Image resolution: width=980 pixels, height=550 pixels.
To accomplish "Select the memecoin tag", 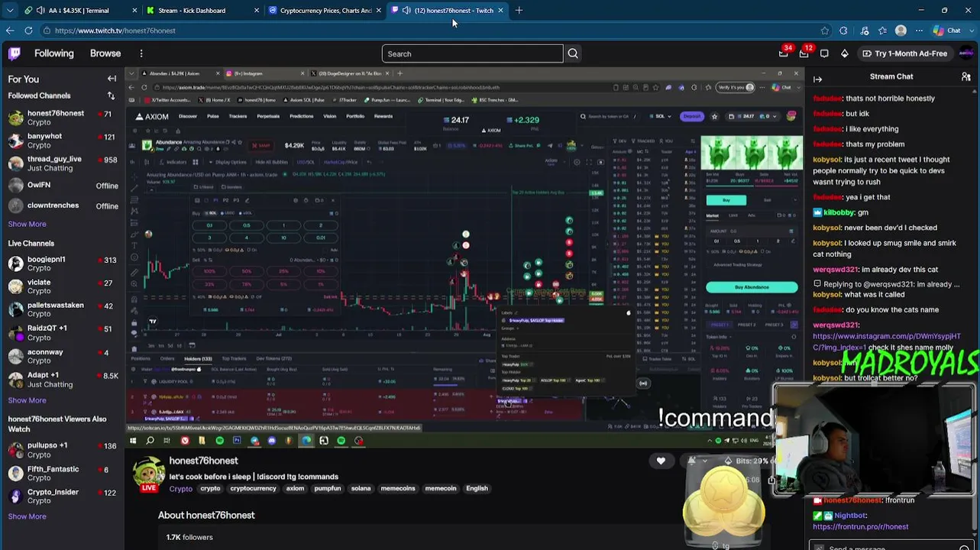I will tap(441, 489).
